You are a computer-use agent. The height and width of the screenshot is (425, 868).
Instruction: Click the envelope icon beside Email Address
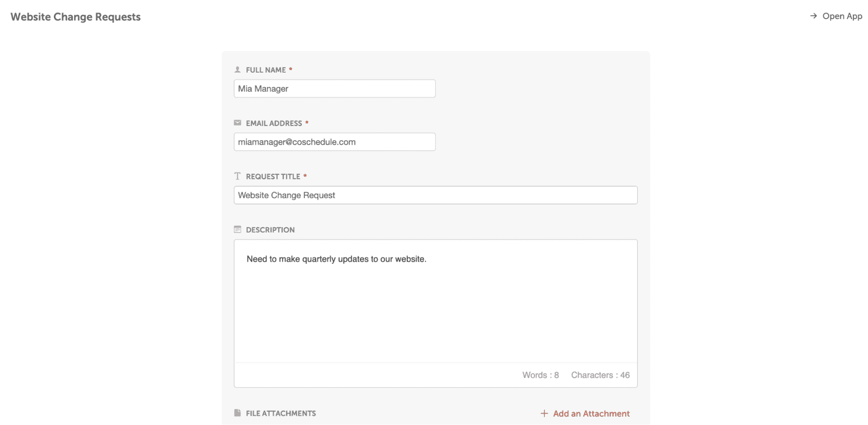coord(238,123)
